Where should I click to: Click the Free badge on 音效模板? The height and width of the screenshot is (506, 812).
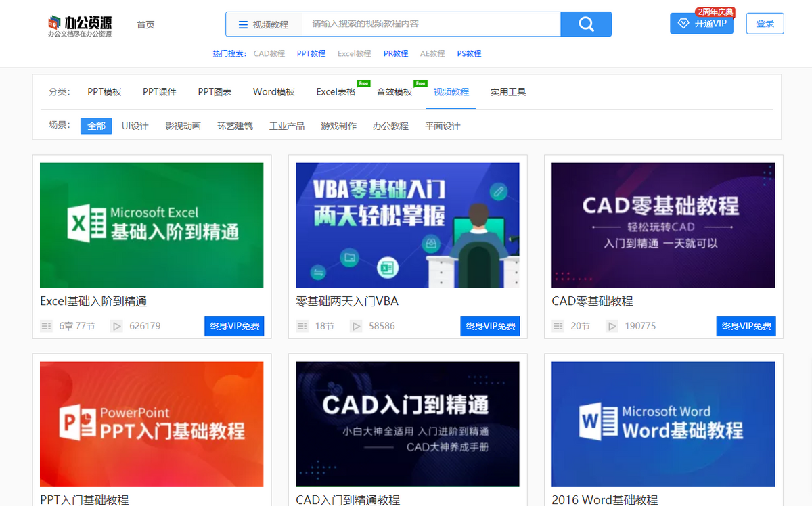[420, 83]
